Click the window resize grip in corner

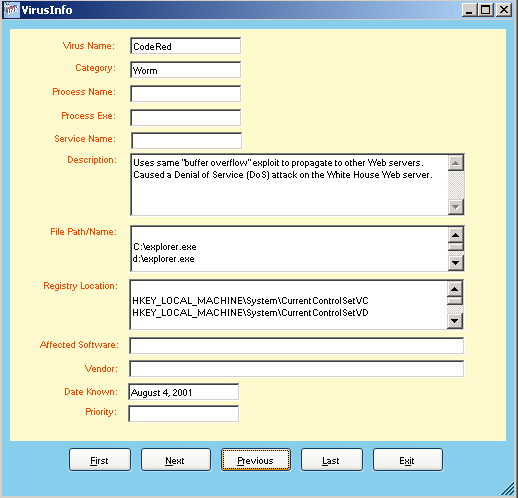[x=508, y=489]
